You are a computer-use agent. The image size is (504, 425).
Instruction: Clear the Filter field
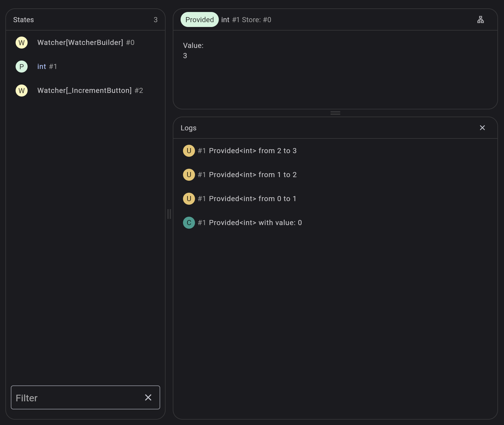[x=148, y=397]
